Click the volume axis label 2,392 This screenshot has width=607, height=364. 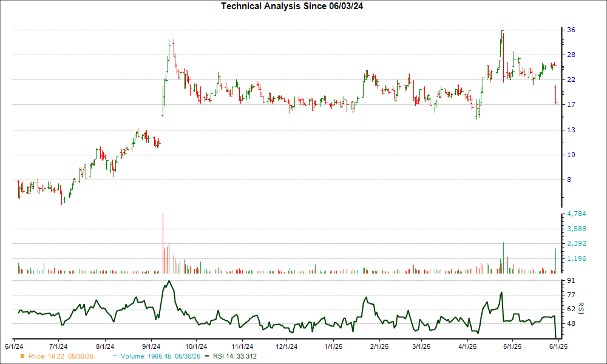577,244
